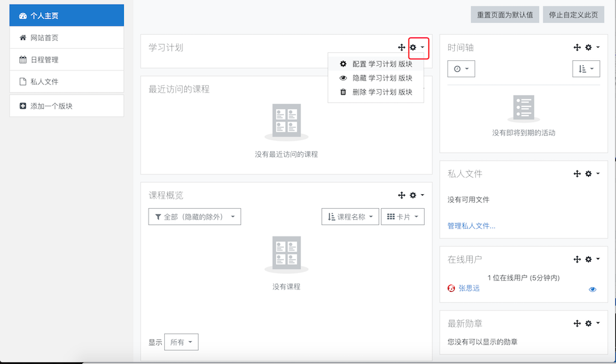Viewport: 616px width, 364px height.
Task: Toggle online visibility eye icon
Action: coord(593,290)
